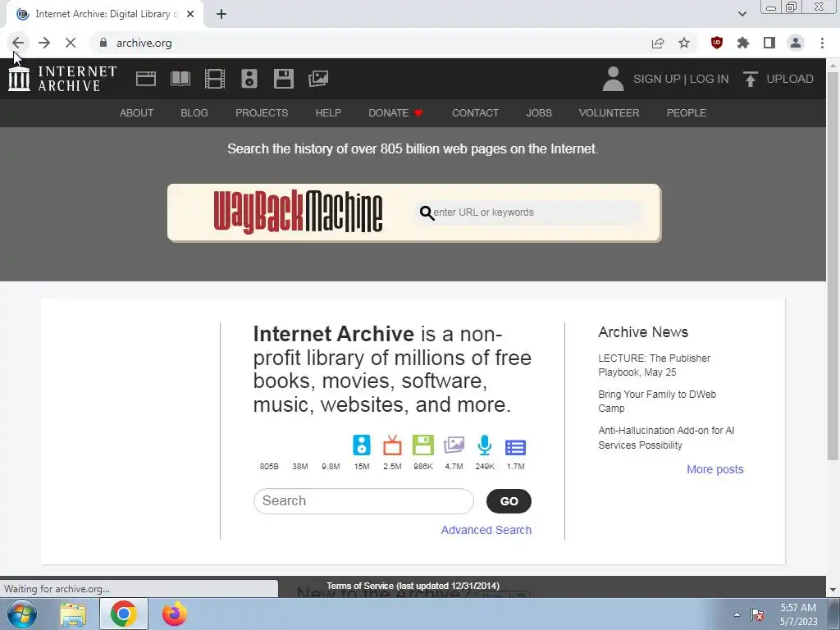The width and height of the screenshot is (840, 630).
Task: Open Bring Your Family to DWeb Camp
Action: 657,401
